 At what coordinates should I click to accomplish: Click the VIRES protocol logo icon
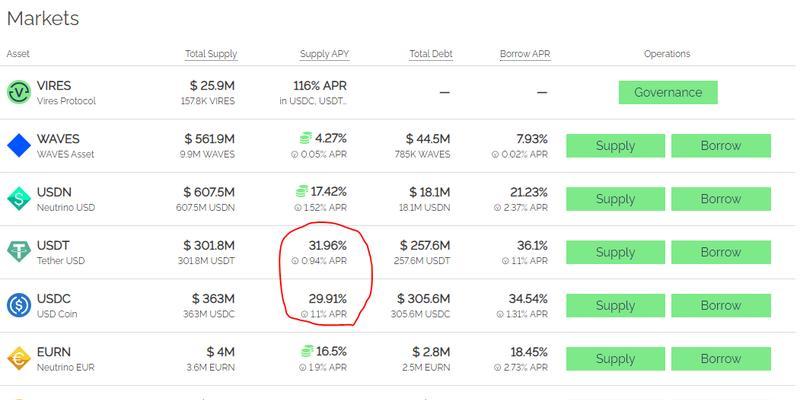pos(19,92)
